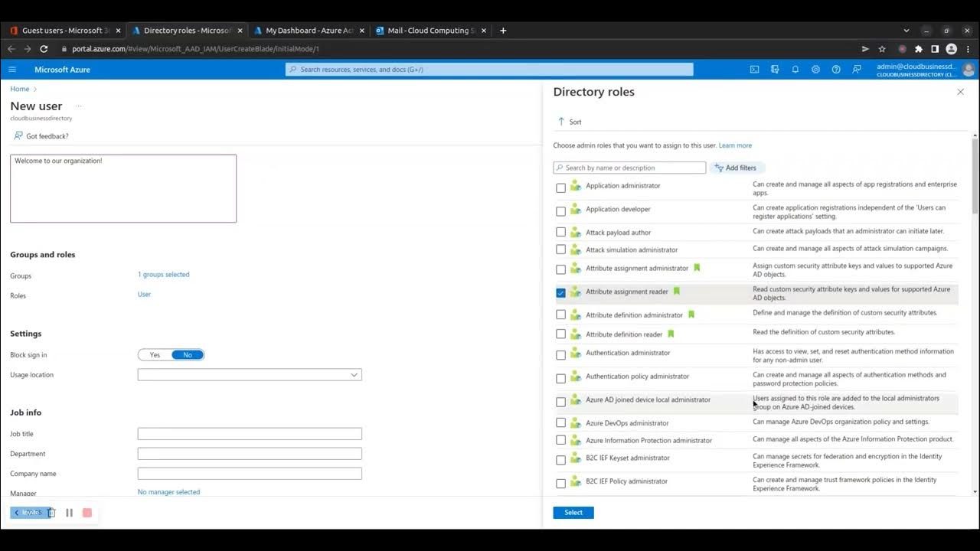Viewport: 980px width, 551px height.
Task: Click the Application administrator role icon
Action: coord(576,186)
